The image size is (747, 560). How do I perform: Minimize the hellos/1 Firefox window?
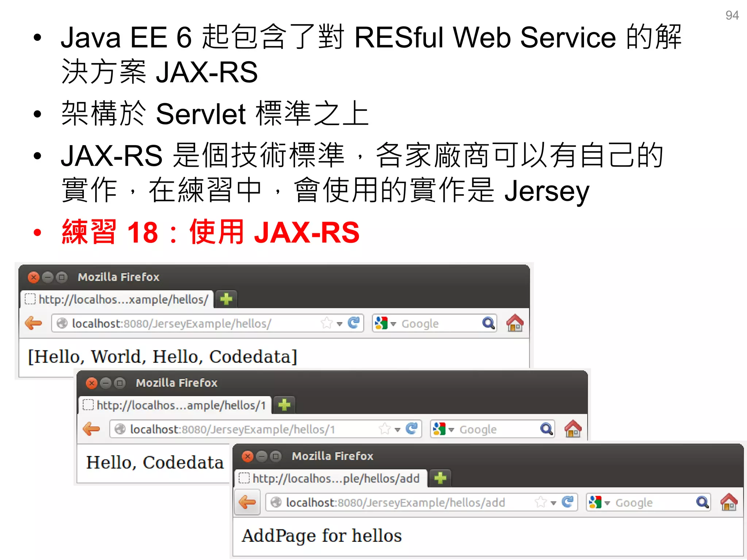tap(106, 383)
